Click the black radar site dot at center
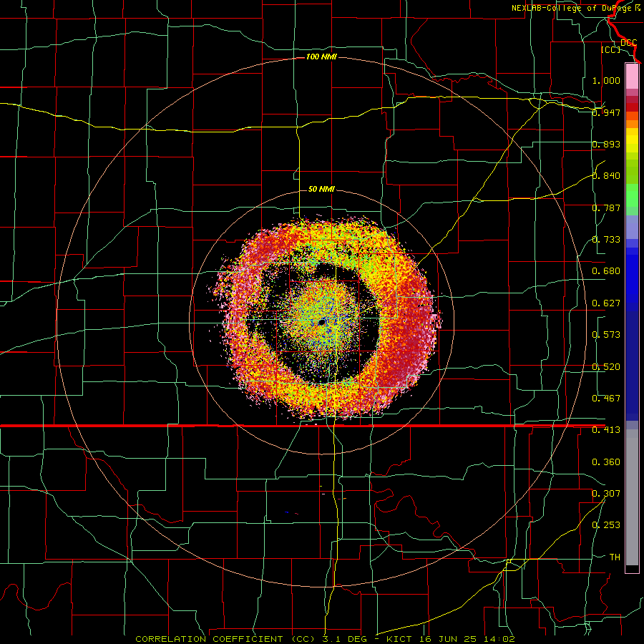 pyautogui.click(x=323, y=322)
